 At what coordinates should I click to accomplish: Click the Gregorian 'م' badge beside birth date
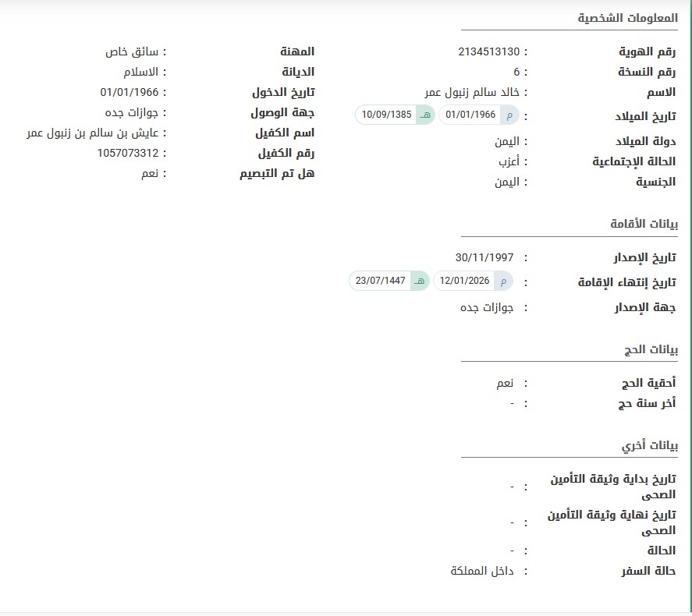tap(509, 115)
